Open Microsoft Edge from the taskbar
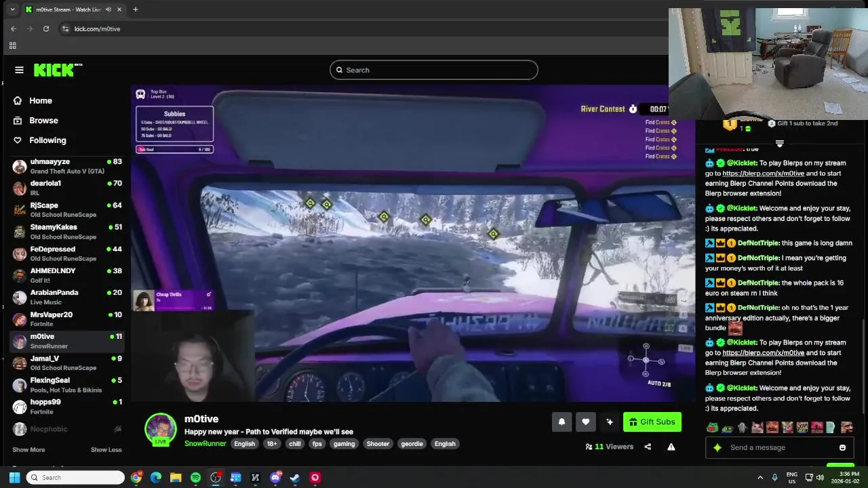This screenshot has height=488, width=868. point(156,477)
